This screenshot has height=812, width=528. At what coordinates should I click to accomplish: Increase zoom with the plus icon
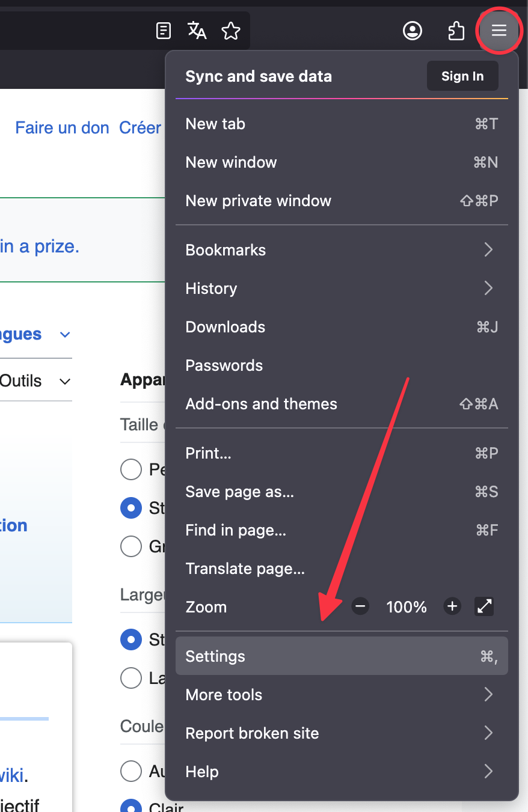(452, 606)
